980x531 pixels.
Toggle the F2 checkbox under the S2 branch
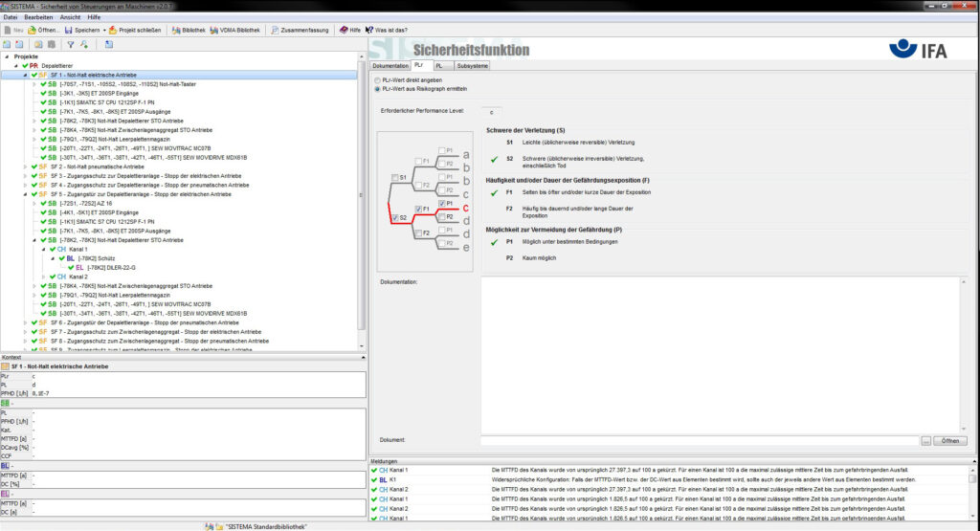tap(417, 232)
